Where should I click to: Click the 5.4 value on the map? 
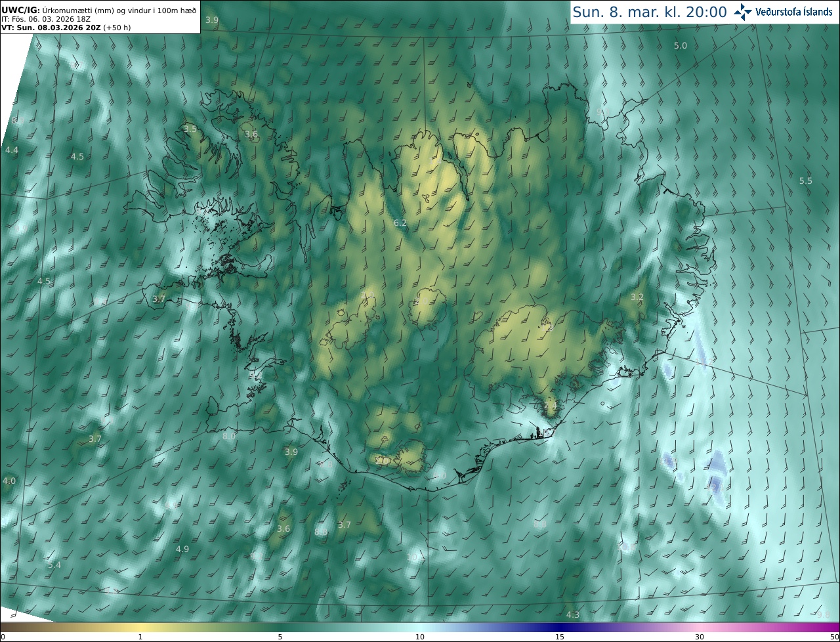(x=54, y=565)
